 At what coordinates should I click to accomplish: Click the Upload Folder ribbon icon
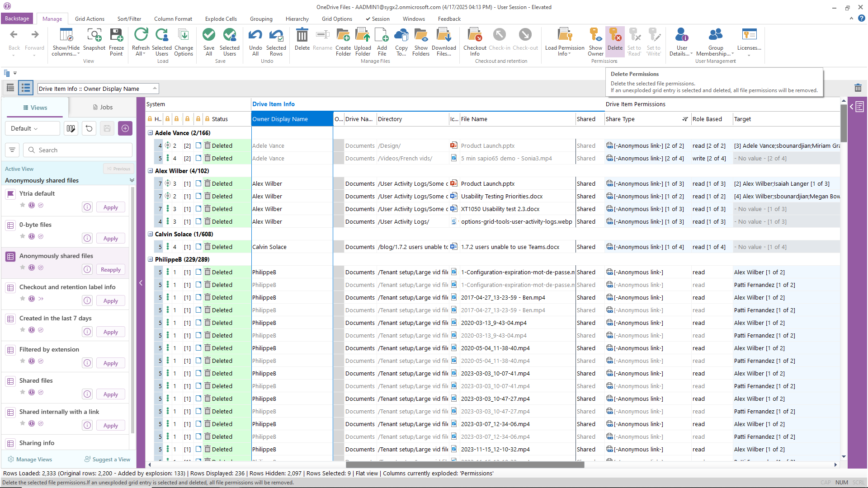click(x=362, y=35)
